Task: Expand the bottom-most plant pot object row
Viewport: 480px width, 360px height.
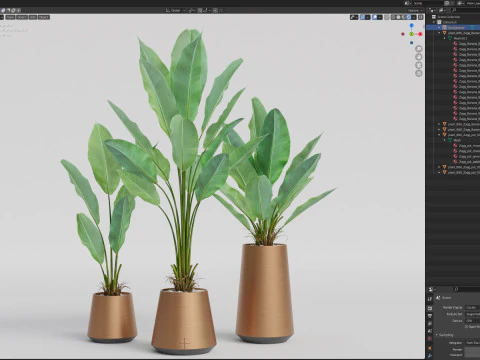Action: coord(439,172)
